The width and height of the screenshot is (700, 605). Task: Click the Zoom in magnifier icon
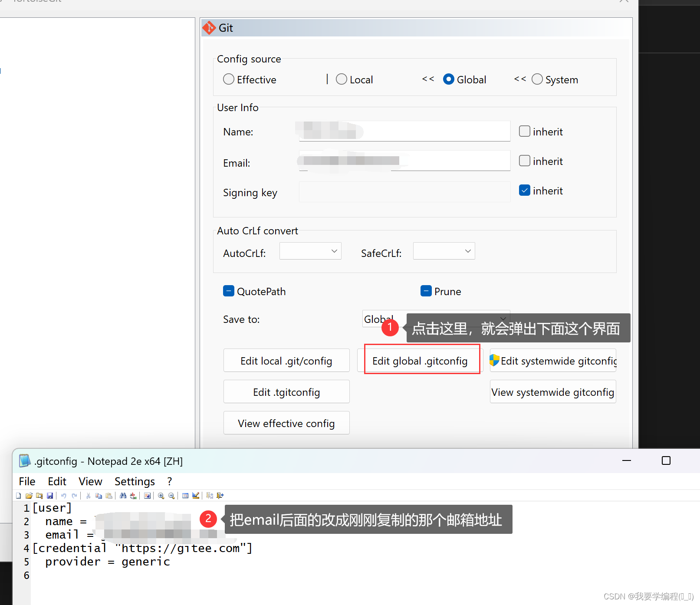[x=161, y=496]
